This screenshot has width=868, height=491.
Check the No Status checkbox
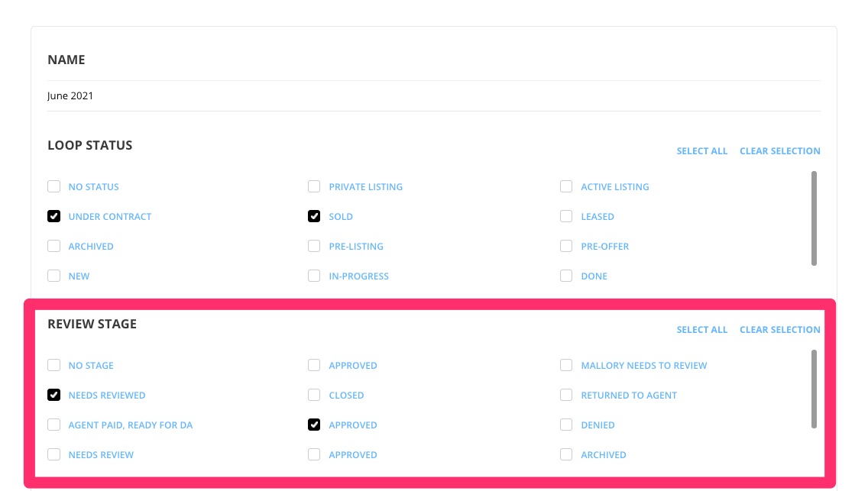point(54,187)
